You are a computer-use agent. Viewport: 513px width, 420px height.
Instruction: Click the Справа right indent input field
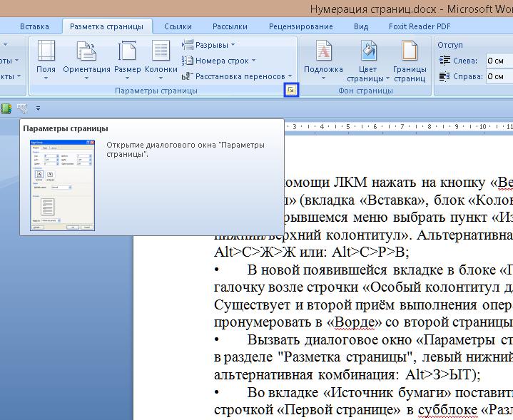[x=499, y=76]
